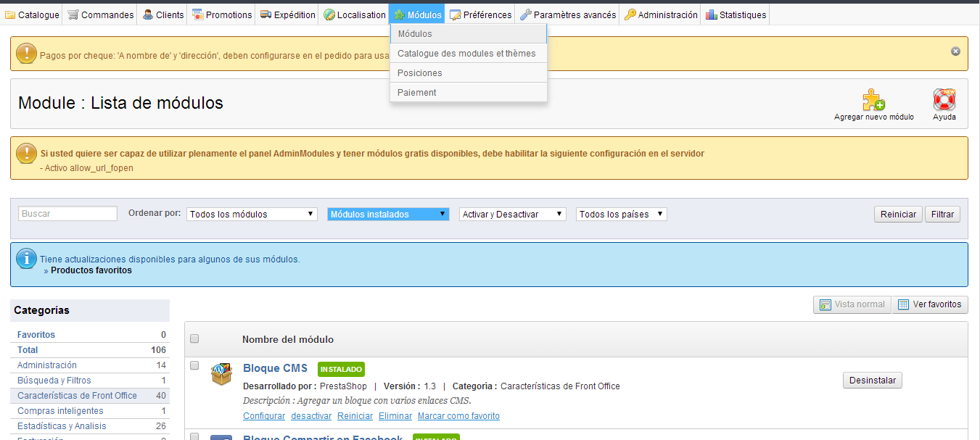Image resolution: width=980 pixels, height=440 pixels.
Task: Click the Clients person icon
Action: 148,14
